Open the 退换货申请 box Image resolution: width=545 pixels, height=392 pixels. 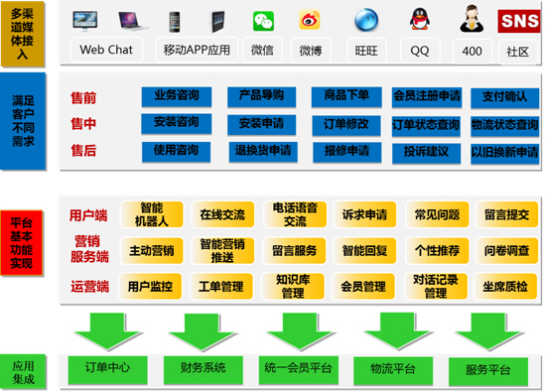coord(263,152)
